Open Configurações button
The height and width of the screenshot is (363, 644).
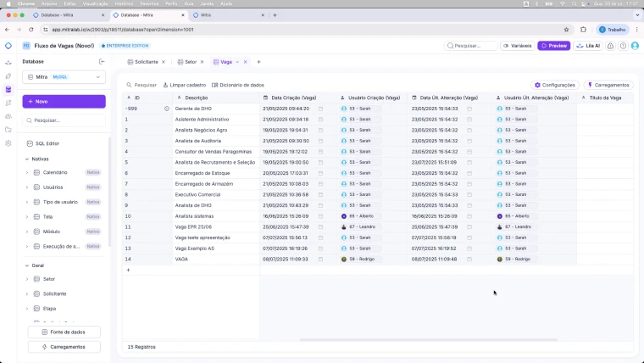[555, 85]
